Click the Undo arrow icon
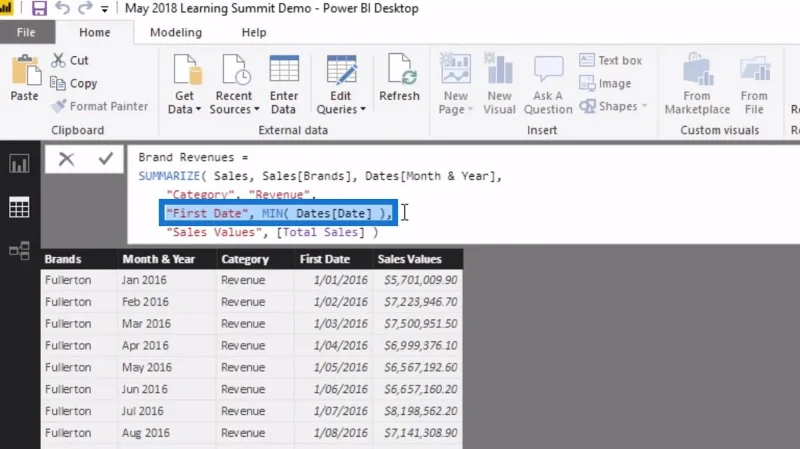Image resolution: width=800 pixels, height=449 pixels. click(62, 8)
